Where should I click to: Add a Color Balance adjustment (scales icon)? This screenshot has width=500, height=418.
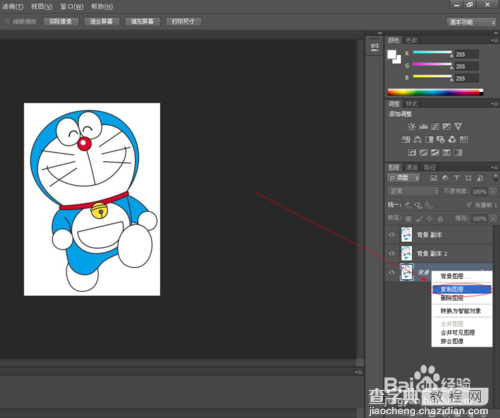pos(417,139)
